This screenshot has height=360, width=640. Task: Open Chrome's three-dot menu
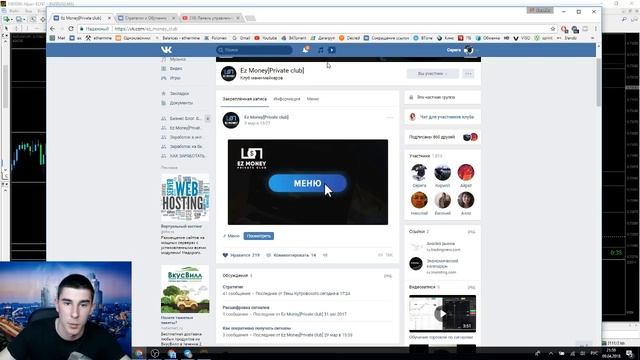pos(596,29)
